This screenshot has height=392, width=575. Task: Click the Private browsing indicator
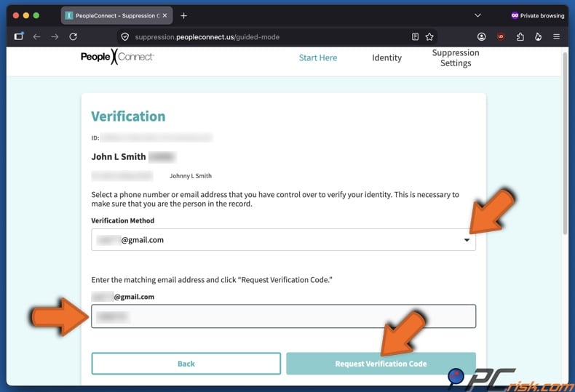(x=538, y=15)
